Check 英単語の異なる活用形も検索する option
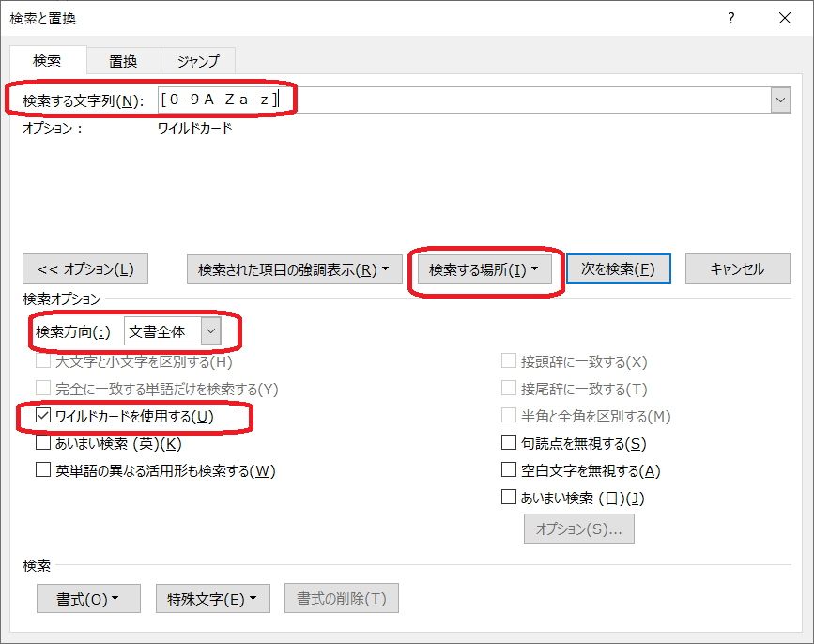814x644 pixels. (43, 470)
